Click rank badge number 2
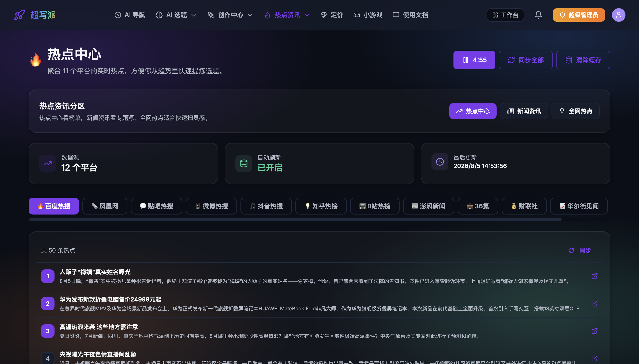This screenshot has height=364, width=639. coord(48,304)
